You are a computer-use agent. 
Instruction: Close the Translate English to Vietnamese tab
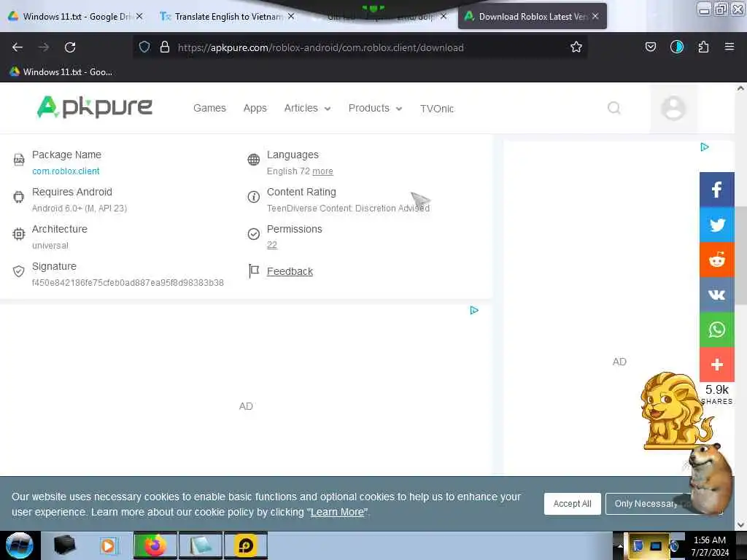click(x=291, y=16)
